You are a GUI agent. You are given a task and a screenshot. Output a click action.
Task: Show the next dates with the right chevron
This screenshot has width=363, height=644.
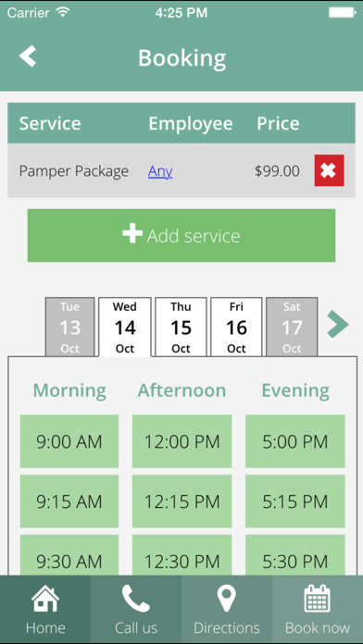click(338, 325)
